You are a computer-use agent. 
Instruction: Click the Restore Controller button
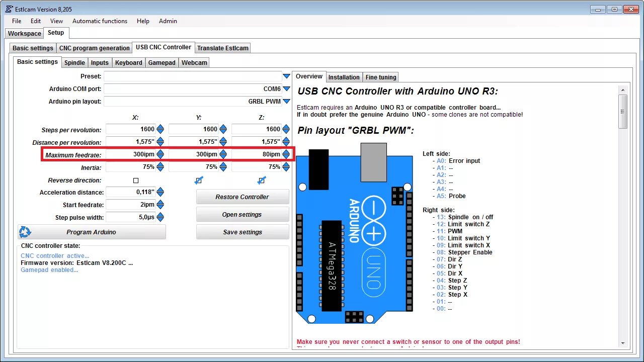pos(243,197)
